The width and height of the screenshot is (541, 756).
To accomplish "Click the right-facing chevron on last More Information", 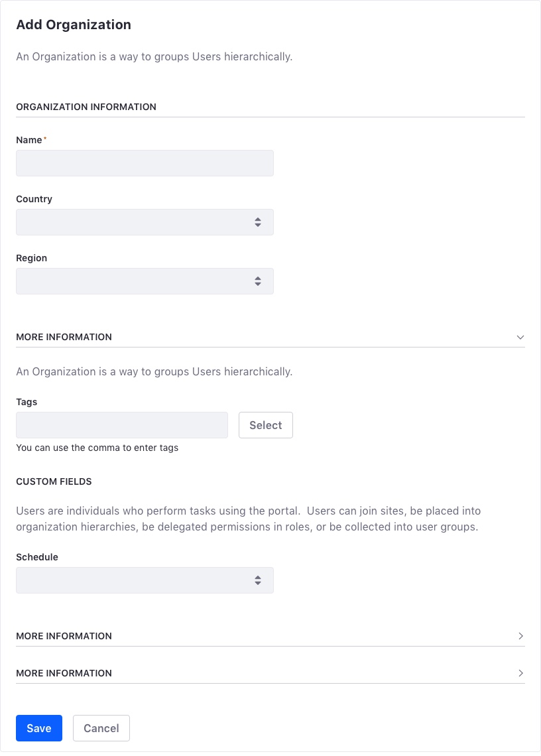I will pos(520,673).
